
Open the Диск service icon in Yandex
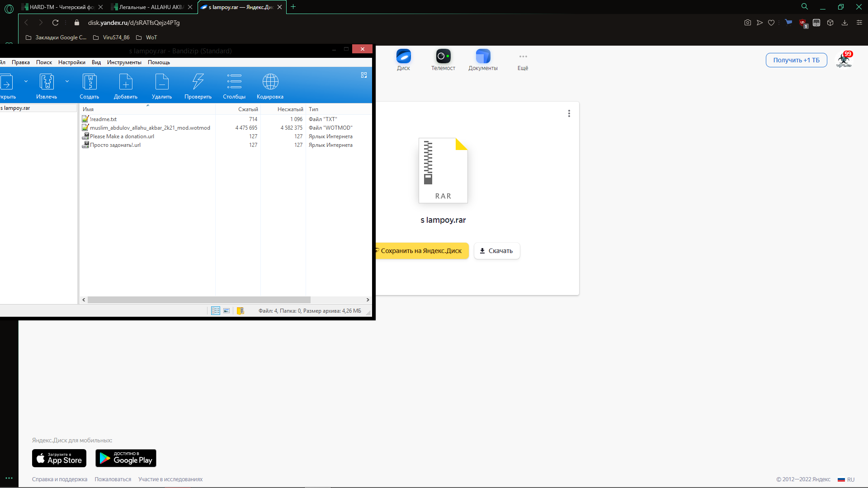point(404,56)
